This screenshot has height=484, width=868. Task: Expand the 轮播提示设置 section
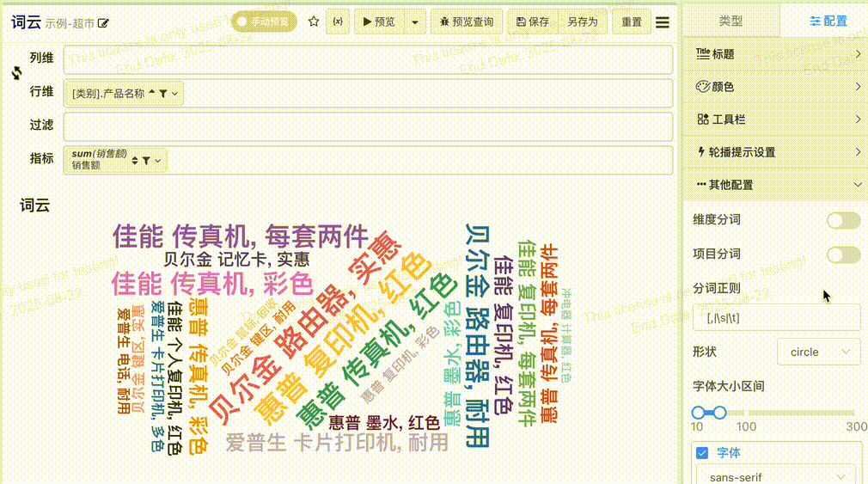775,152
